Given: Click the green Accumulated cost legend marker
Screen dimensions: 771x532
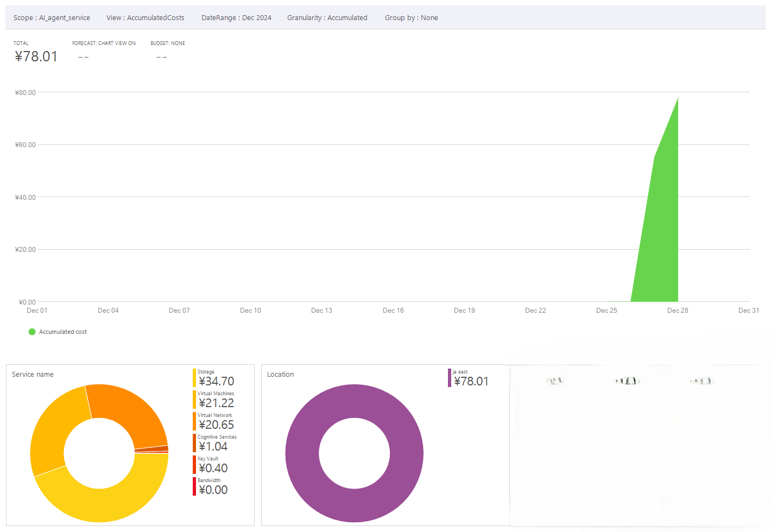Looking at the screenshot, I should coord(32,331).
